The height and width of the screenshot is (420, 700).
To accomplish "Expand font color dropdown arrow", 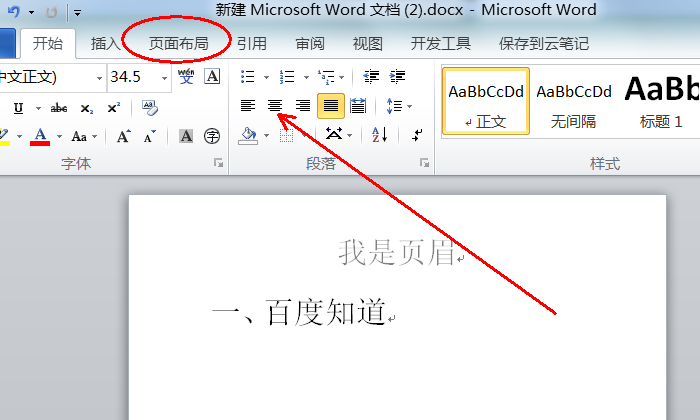I will click(x=59, y=137).
